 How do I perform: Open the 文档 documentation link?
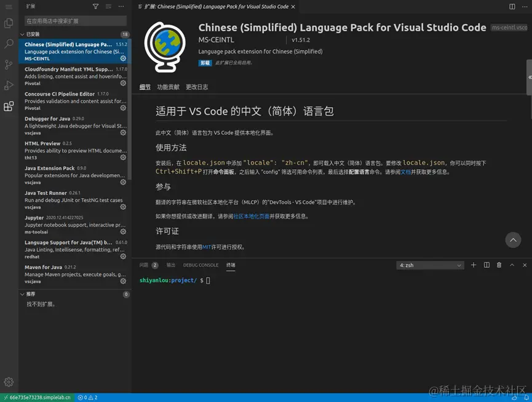tap(405, 172)
